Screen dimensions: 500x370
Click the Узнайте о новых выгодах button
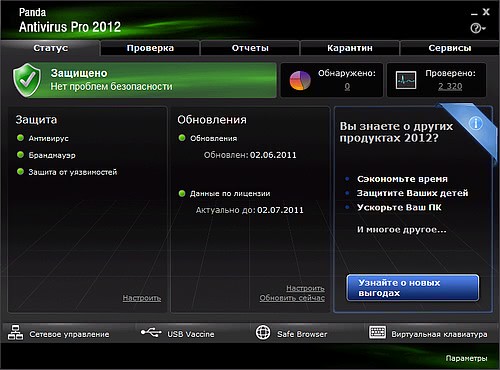(413, 288)
